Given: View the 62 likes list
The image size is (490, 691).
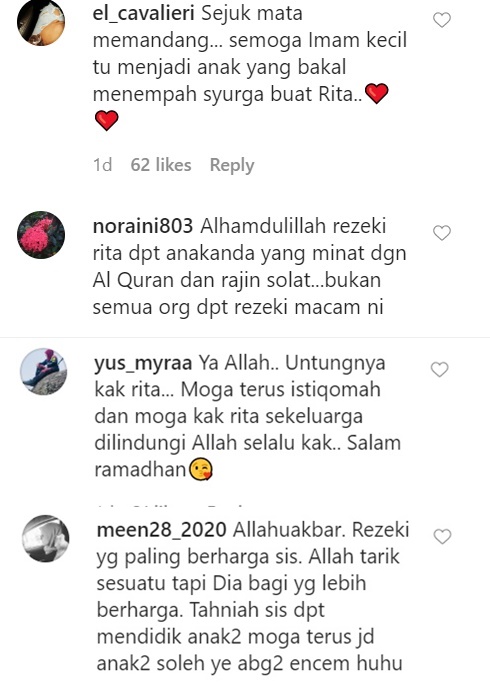Looking at the screenshot, I should (x=161, y=165).
